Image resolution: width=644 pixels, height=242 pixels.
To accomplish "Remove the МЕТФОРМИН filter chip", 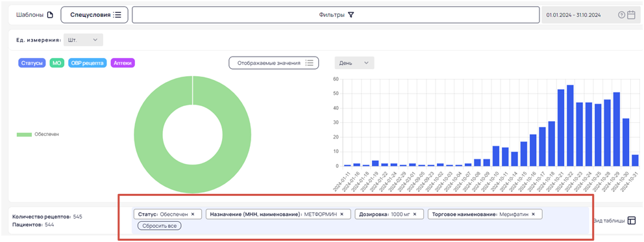I will click(341, 214).
